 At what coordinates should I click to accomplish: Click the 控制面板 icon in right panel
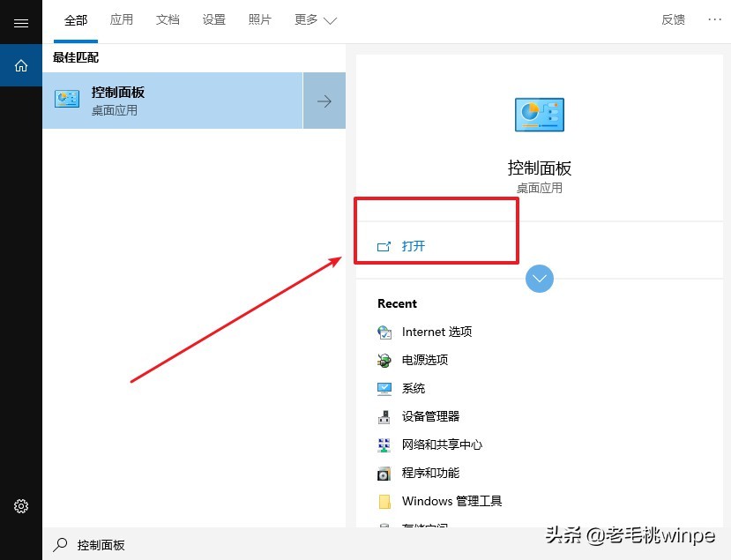538,114
